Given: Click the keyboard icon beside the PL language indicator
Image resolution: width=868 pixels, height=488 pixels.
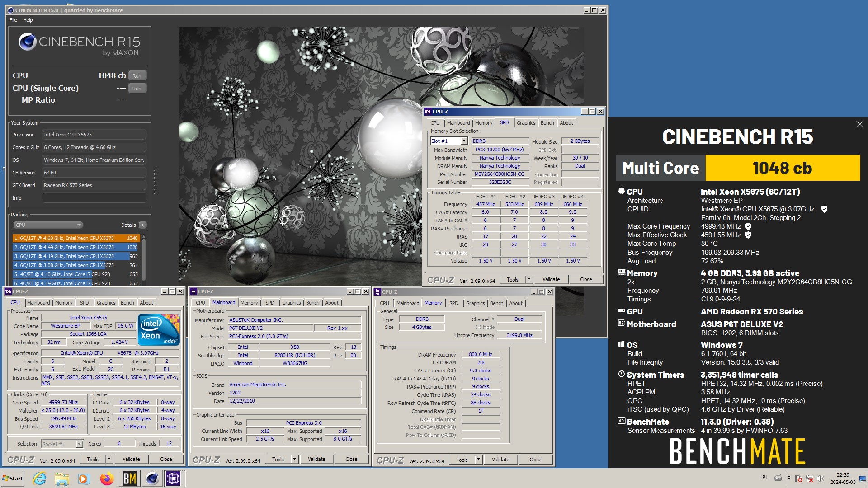Looking at the screenshot, I should click(778, 478).
